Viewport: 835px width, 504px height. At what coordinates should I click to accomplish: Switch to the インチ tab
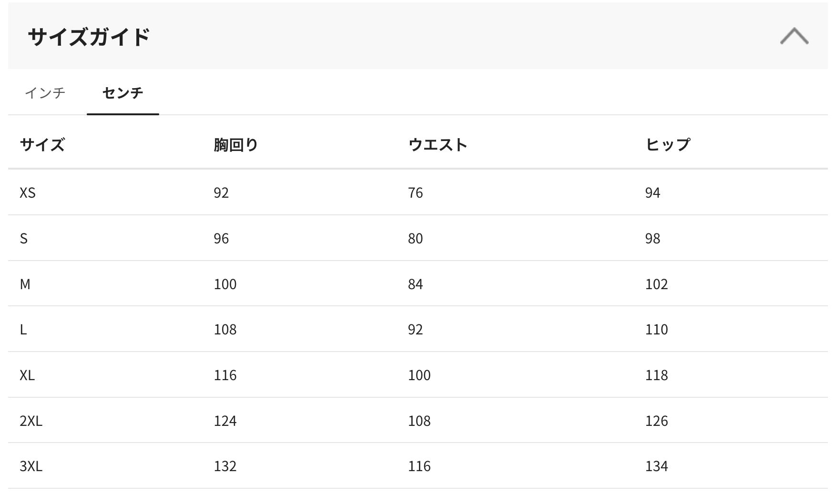pyautogui.click(x=45, y=92)
